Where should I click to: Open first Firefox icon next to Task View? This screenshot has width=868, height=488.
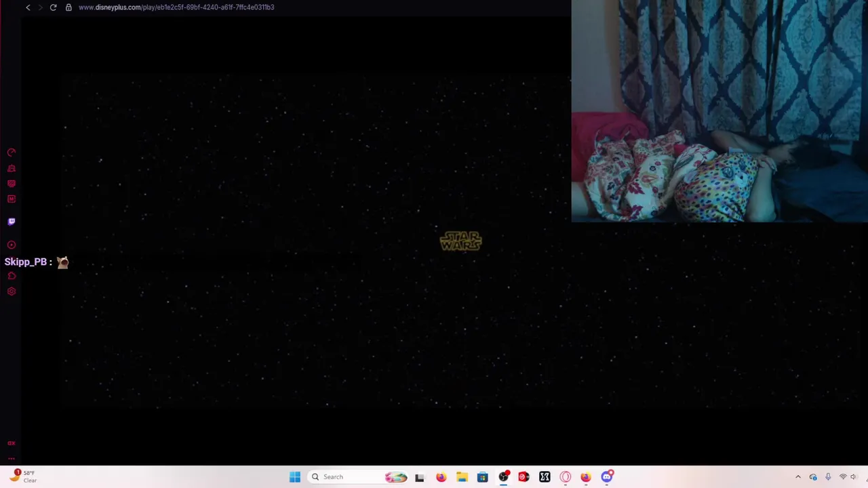coord(441,477)
